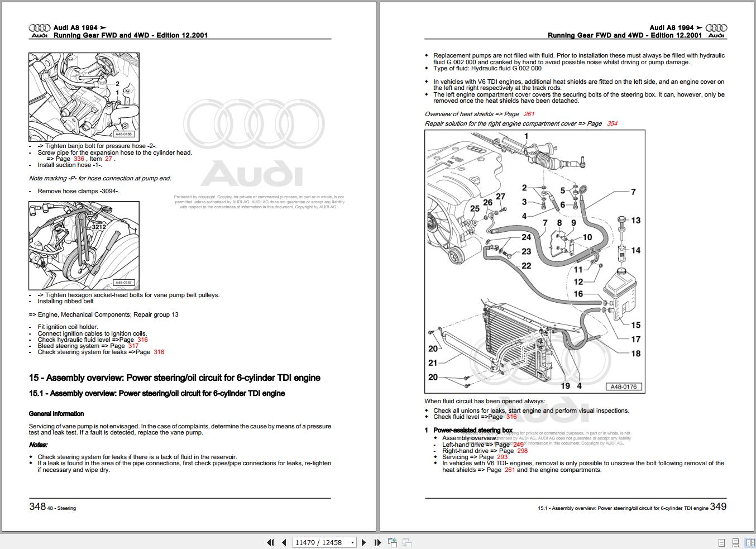Open page 354 link for right engine compartment cover
This screenshot has width=756, height=549.
pos(612,123)
